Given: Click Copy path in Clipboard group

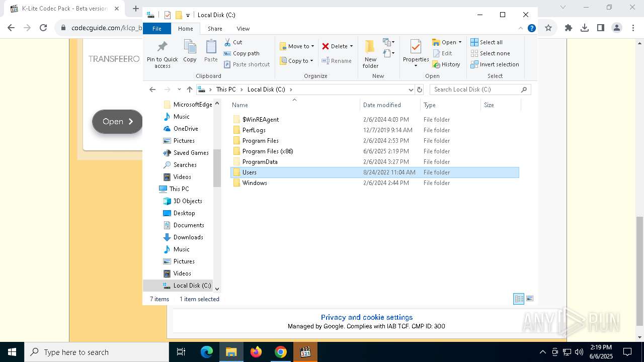Looking at the screenshot, I should (x=242, y=53).
